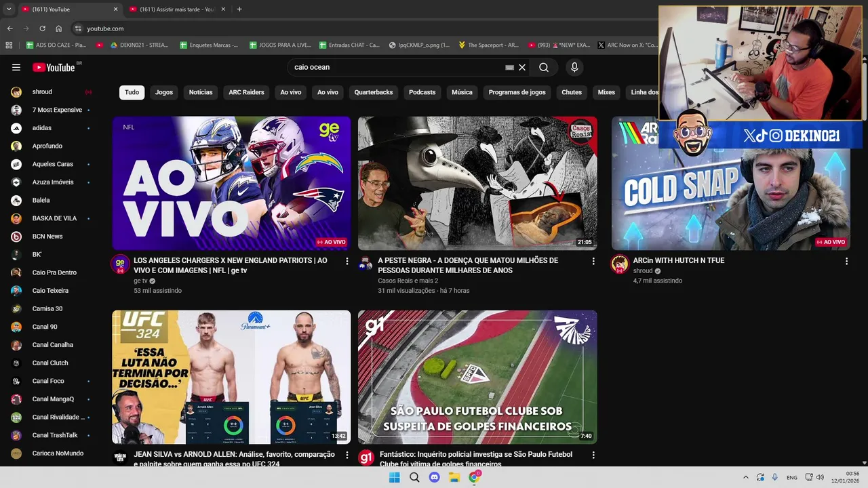Screen dimensions: 868x488
Task: Select the Quarterbacks filter chip
Action: [374, 92]
